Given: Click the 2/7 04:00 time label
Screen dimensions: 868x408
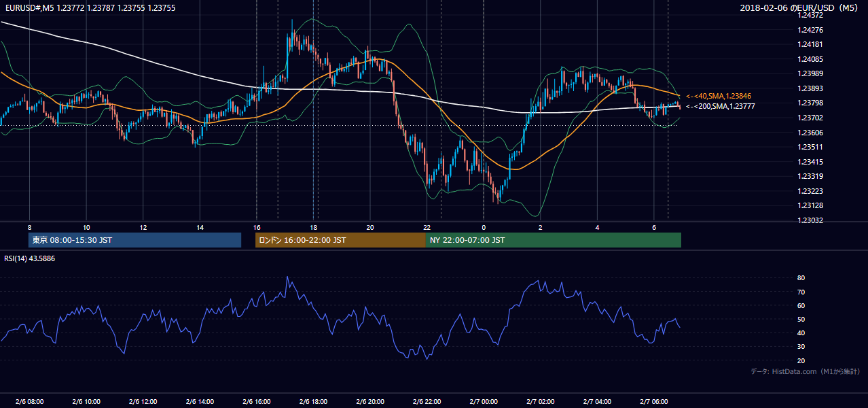Looking at the screenshot, I should pos(598,401).
